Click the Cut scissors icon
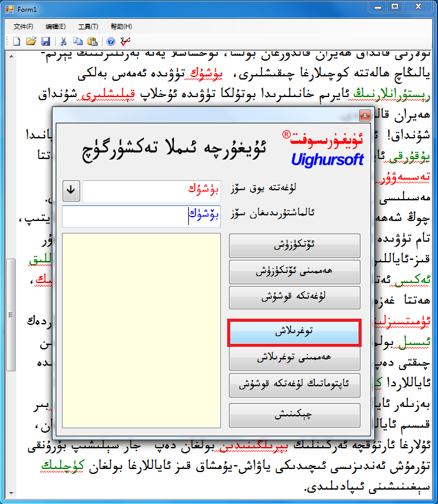438x504 pixels. [x=63, y=41]
